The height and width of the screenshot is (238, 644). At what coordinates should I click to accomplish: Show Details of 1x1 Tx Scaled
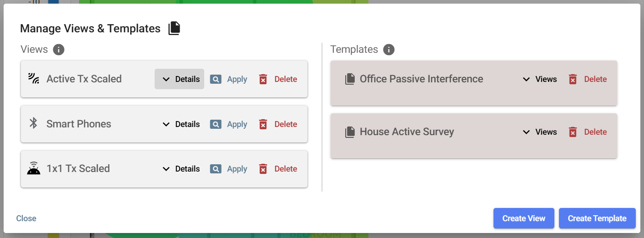coord(181,169)
